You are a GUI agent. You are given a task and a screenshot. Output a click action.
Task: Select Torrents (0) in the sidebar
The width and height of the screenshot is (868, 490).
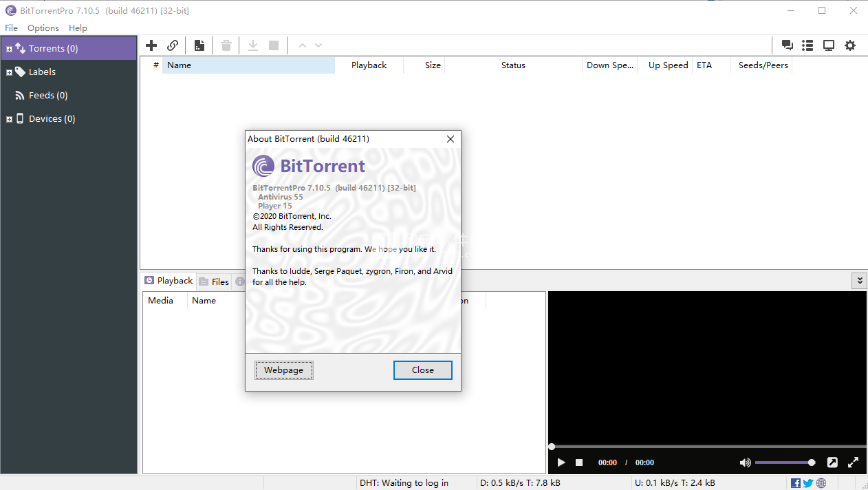pos(69,48)
